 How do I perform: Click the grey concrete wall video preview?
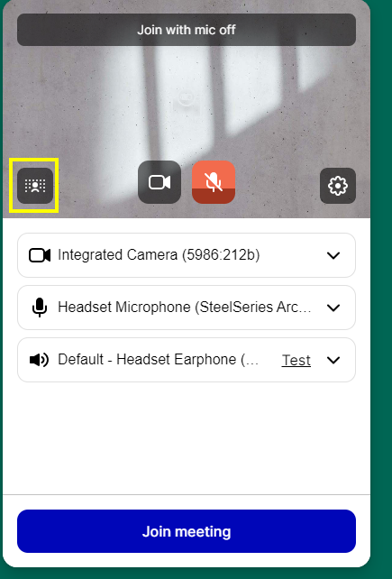(187, 109)
